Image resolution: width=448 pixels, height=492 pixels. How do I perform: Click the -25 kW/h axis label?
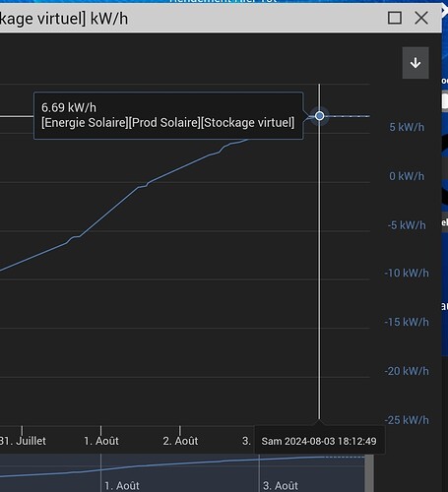(x=407, y=420)
